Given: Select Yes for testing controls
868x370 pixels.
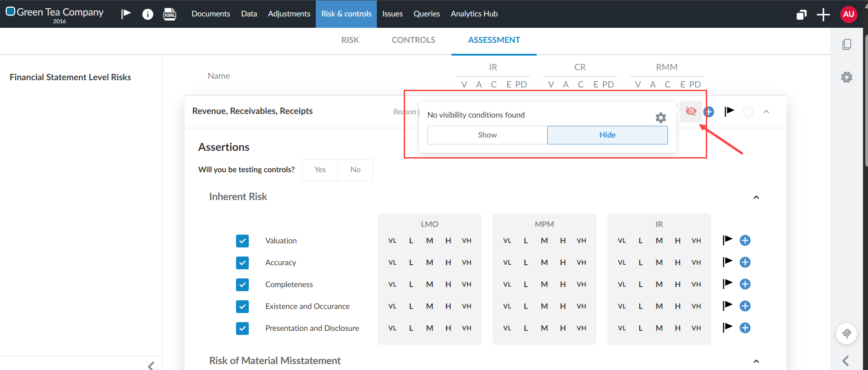Looking at the screenshot, I should [x=320, y=170].
